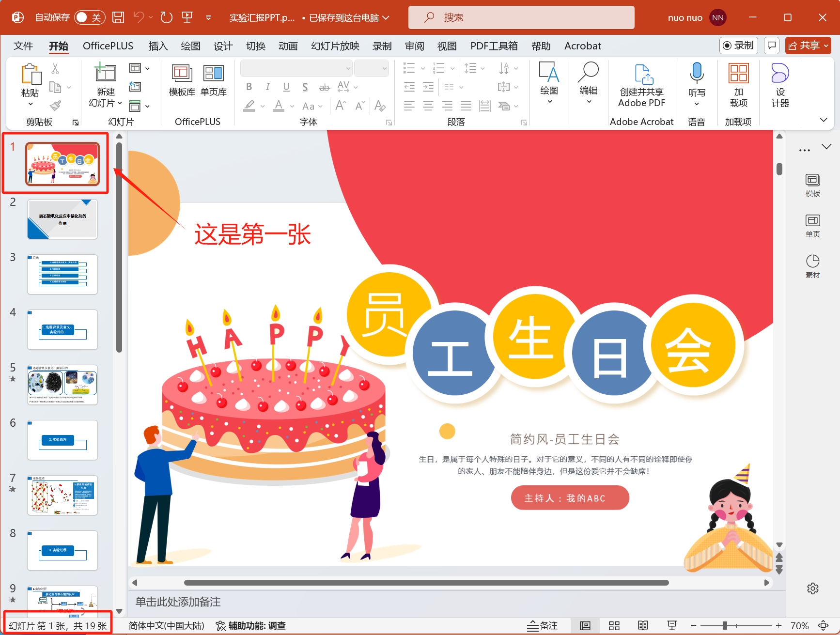Image resolution: width=840 pixels, height=635 pixels.
Task: Collapse the ribbon with the chevron
Action: (x=824, y=120)
